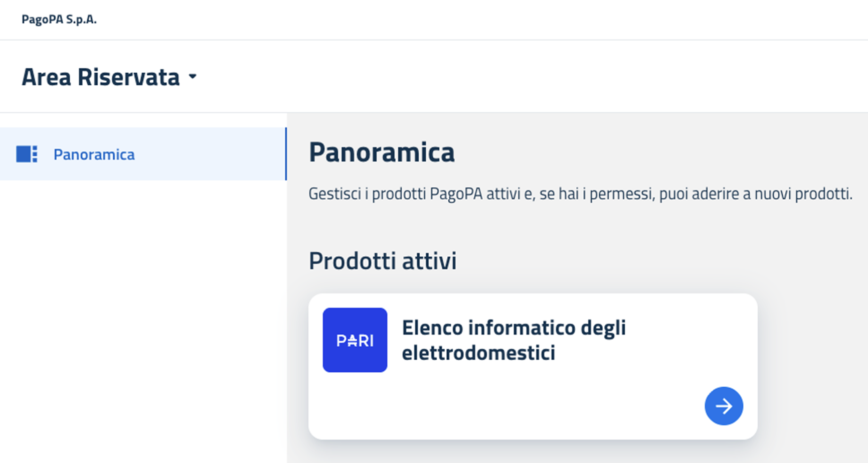Click empty space in the top header bar
Image resolution: width=868 pixels, height=463 pixels.
(x=451, y=20)
